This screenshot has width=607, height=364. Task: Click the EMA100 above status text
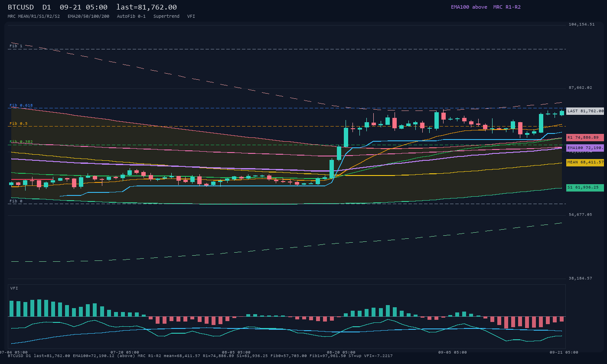pyautogui.click(x=469, y=7)
